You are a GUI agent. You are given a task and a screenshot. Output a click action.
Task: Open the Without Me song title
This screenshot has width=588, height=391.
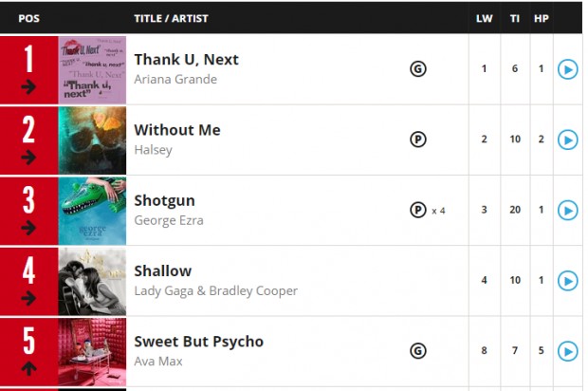point(177,130)
